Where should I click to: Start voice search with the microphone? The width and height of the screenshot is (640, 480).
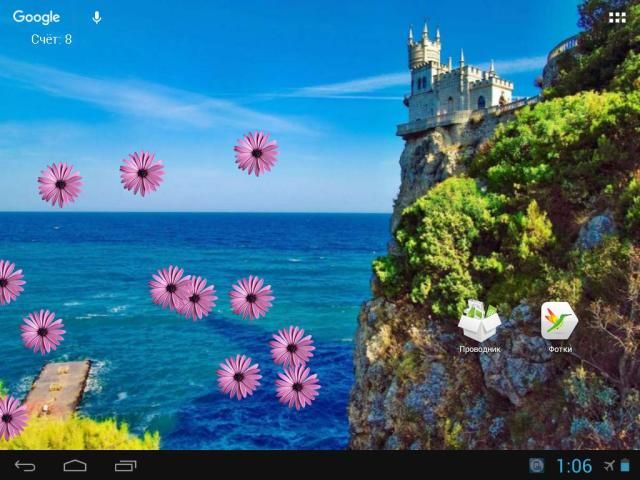[97, 17]
